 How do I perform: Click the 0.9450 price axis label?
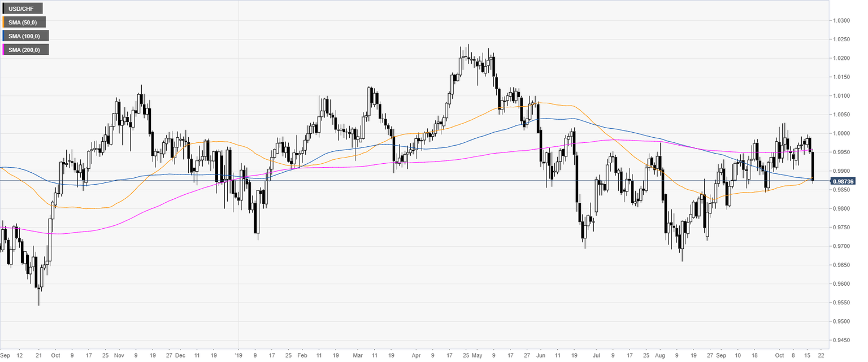click(x=842, y=340)
